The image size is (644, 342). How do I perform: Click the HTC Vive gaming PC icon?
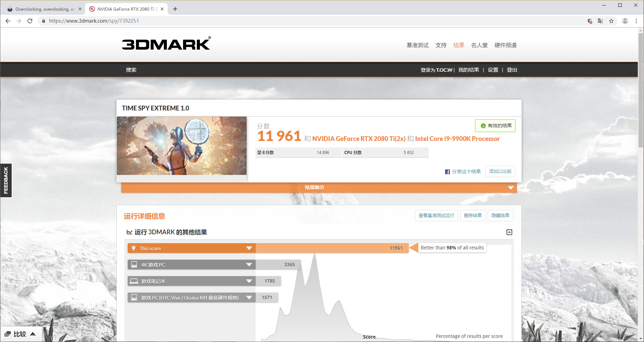134,297
